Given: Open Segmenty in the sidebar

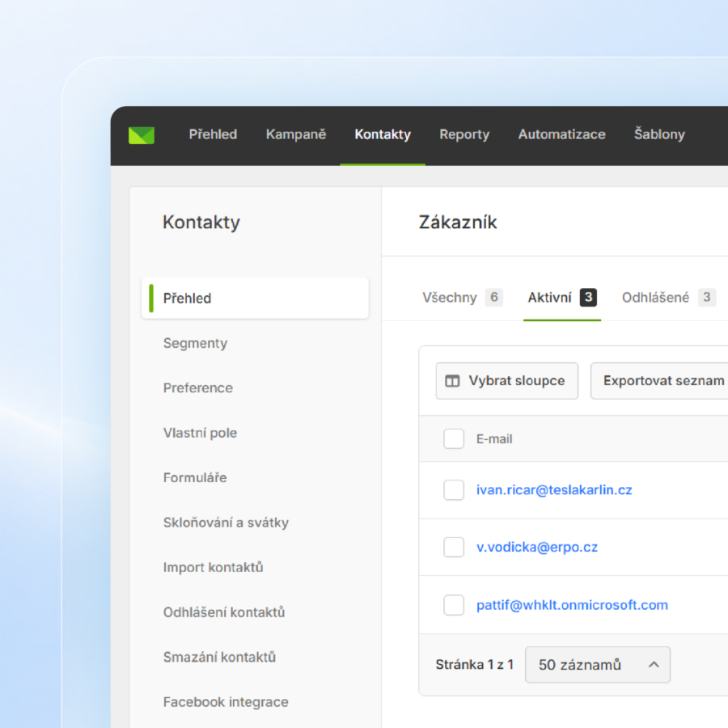Looking at the screenshot, I should pyautogui.click(x=195, y=343).
